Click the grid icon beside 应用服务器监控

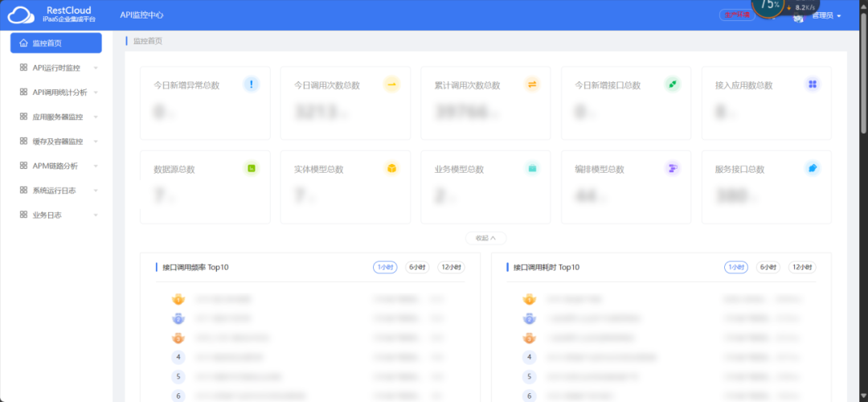tap(23, 117)
